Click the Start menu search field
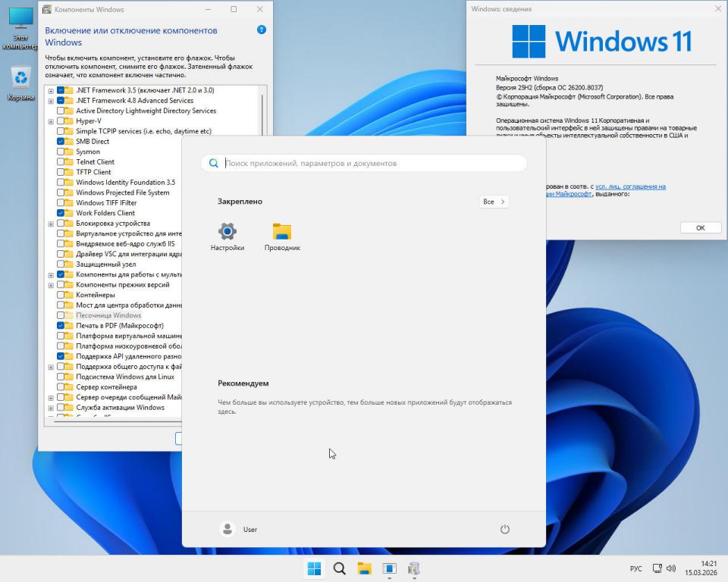Screen dimensions: 728x582 pos(364,163)
